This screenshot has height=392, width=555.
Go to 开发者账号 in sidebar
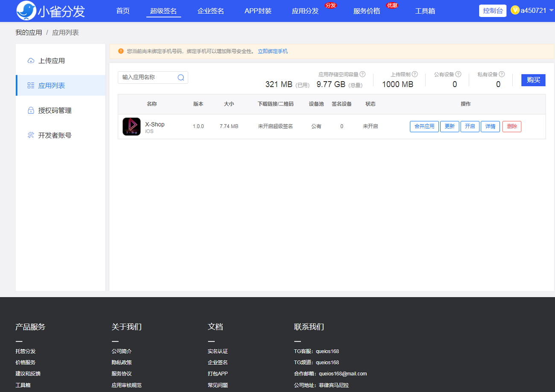pos(55,135)
